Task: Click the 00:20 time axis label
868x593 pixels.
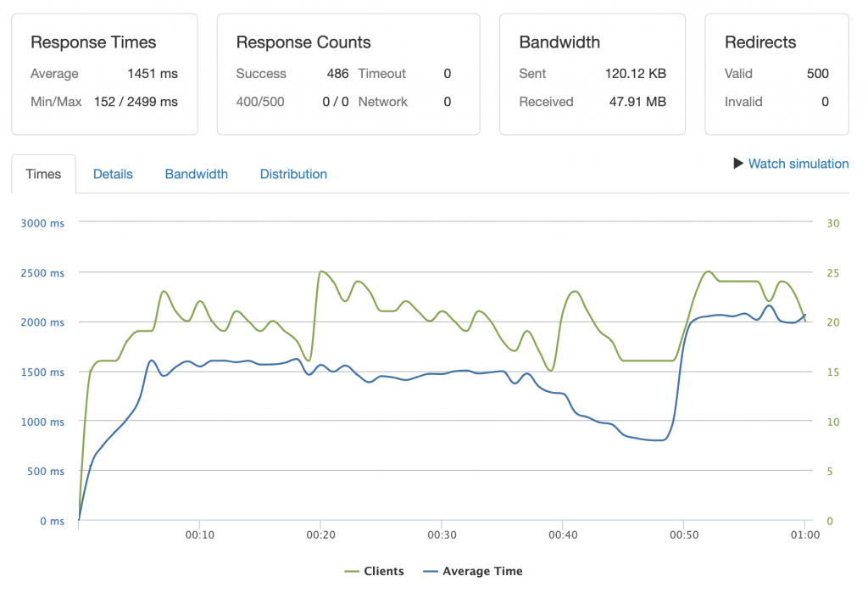Action: [x=321, y=535]
